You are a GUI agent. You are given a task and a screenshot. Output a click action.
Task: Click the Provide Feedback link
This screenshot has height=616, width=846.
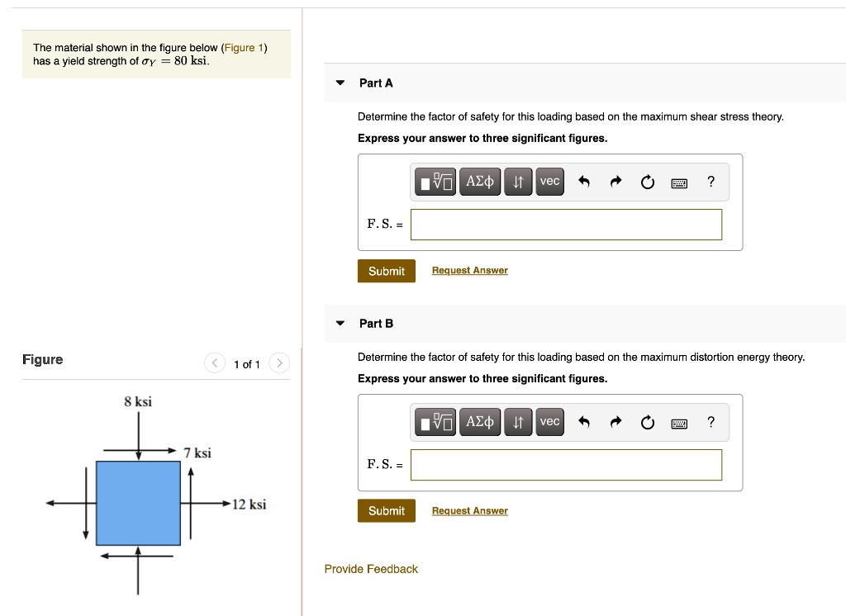(371, 569)
